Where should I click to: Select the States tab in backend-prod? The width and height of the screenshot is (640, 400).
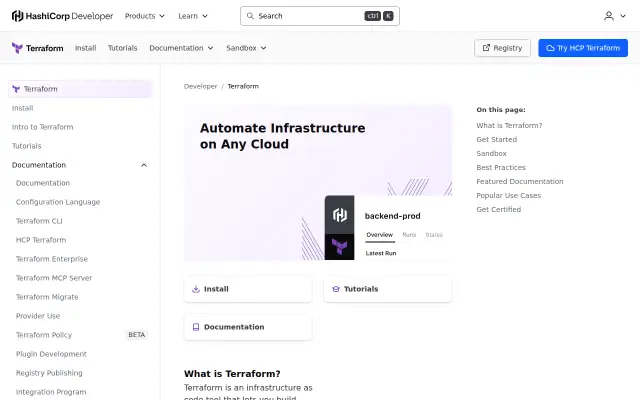(x=434, y=235)
